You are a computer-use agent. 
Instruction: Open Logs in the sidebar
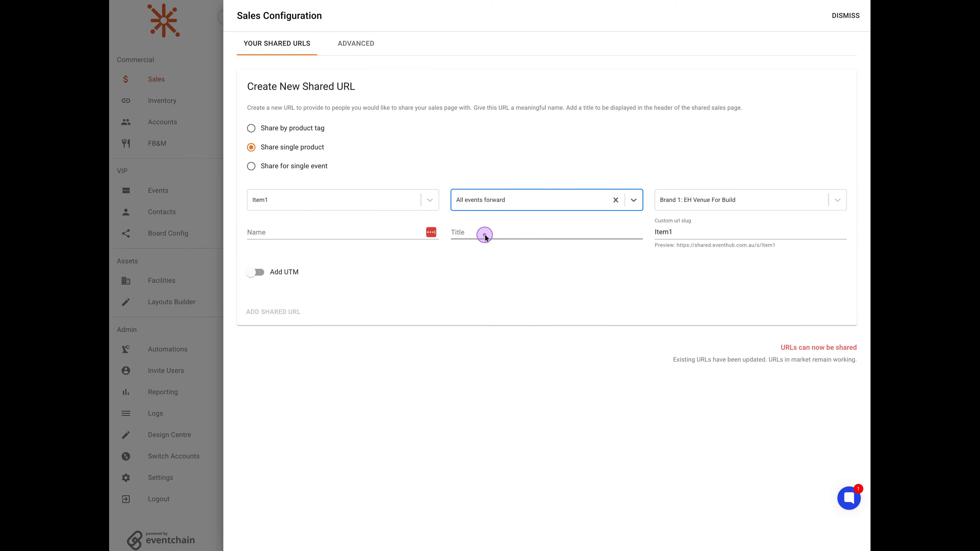(x=155, y=413)
